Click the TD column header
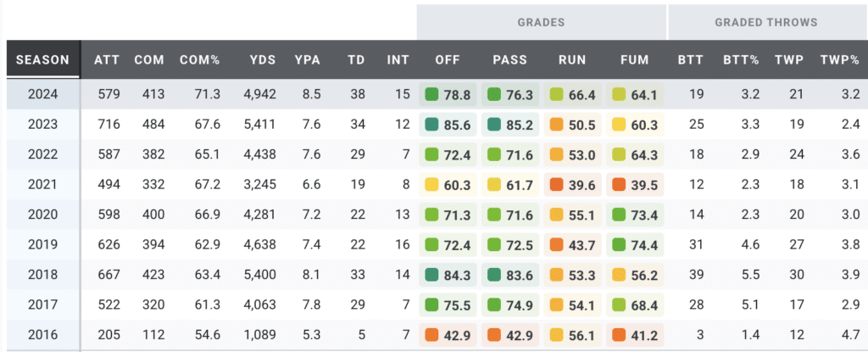Screen dimensions: 868x352 [356, 61]
